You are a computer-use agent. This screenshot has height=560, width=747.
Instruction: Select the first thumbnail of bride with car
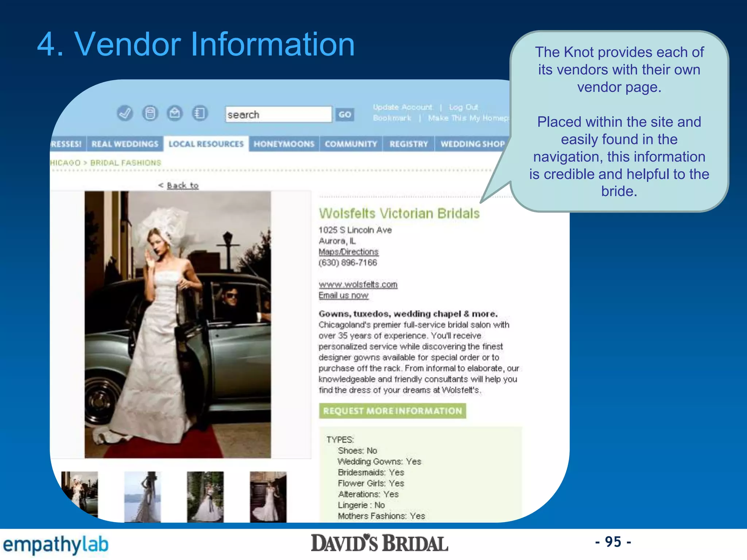click(x=80, y=495)
